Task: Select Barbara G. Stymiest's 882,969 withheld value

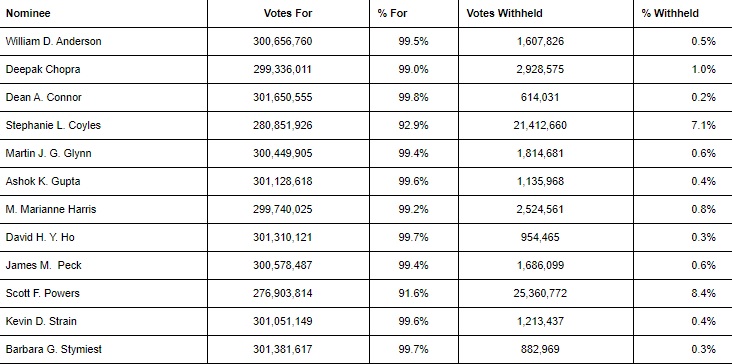Action: pyautogui.click(x=540, y=350)
